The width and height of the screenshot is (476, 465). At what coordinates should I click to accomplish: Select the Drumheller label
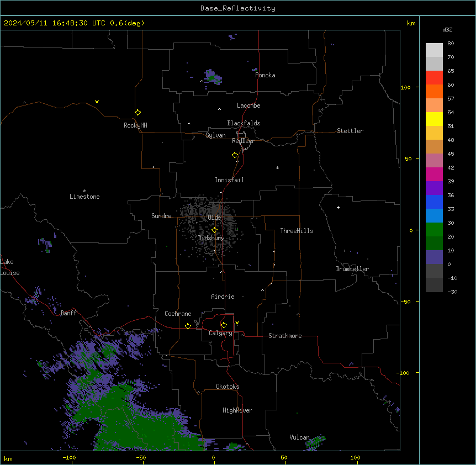[352, 269]
